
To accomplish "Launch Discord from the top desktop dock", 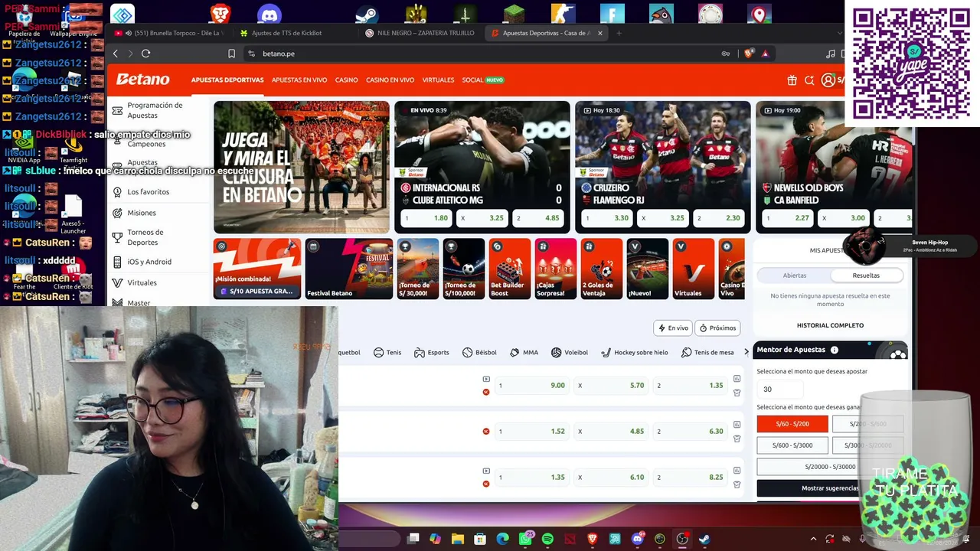I will coord(269,15).
